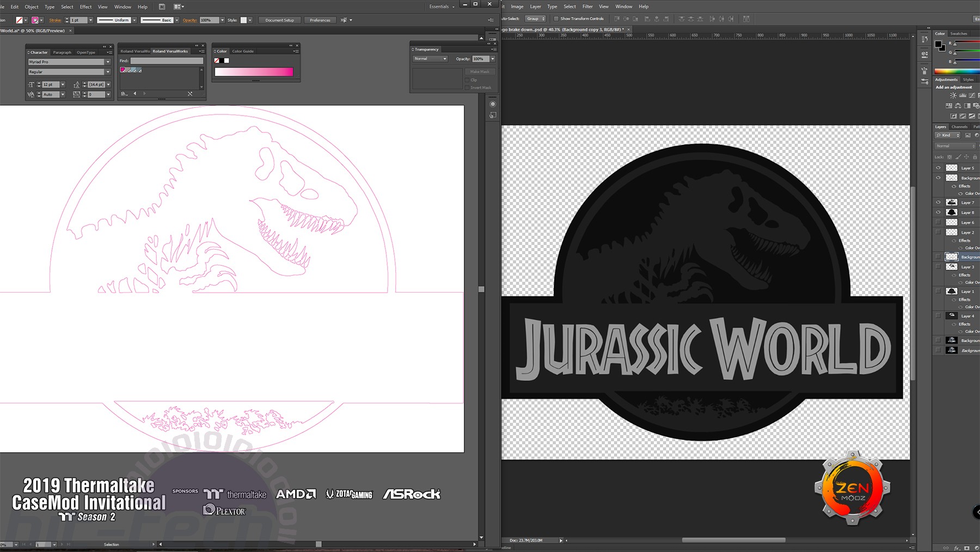Enable Show Transform Controls checkbox
Viewport: 980px width, 552px height.
(556, 19)
